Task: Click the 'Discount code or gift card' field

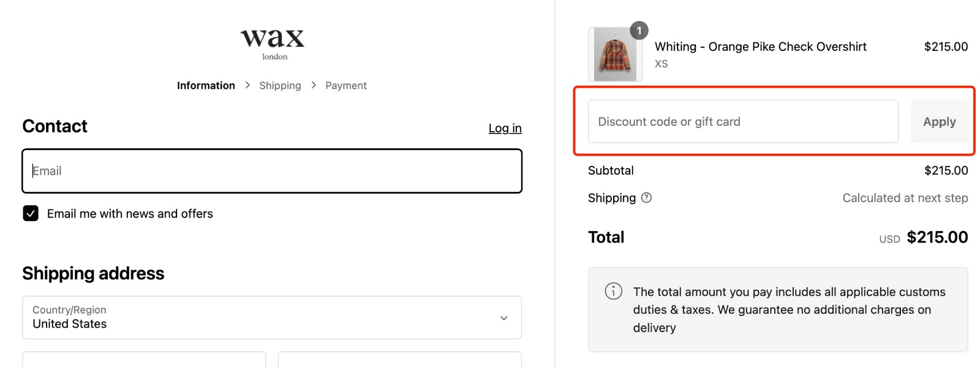Action: (x=742, y=121)
